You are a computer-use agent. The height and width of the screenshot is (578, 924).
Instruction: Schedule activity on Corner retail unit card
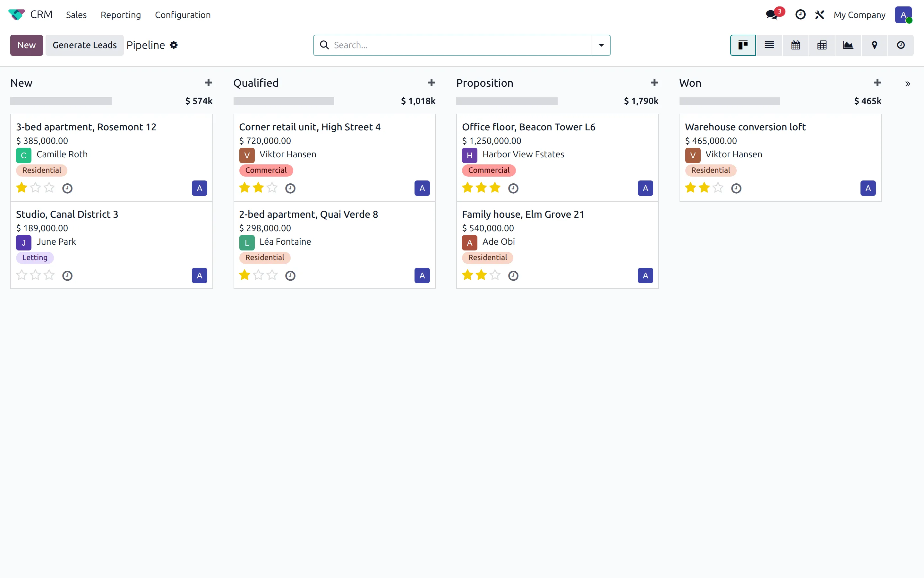(x=290, y=188)
